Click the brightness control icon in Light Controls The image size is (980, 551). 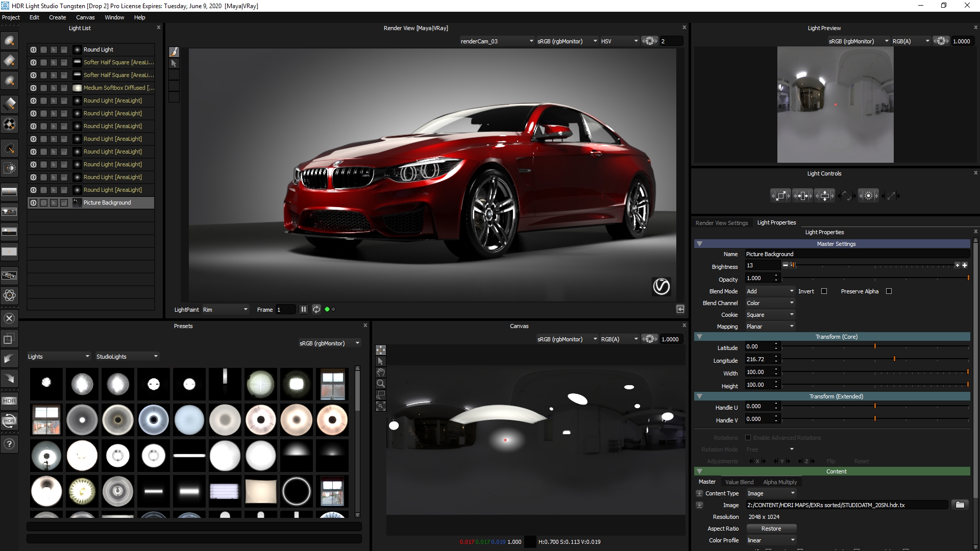[868, 195]
